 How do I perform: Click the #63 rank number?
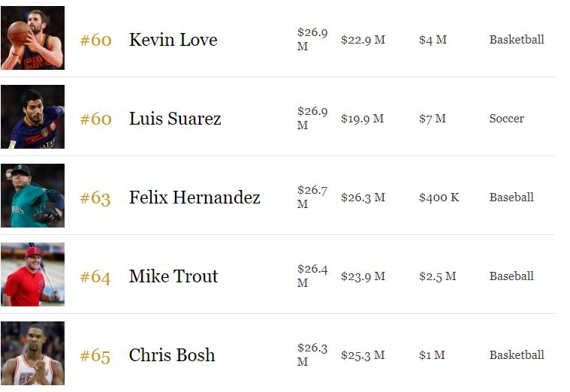tap(95, 198)
